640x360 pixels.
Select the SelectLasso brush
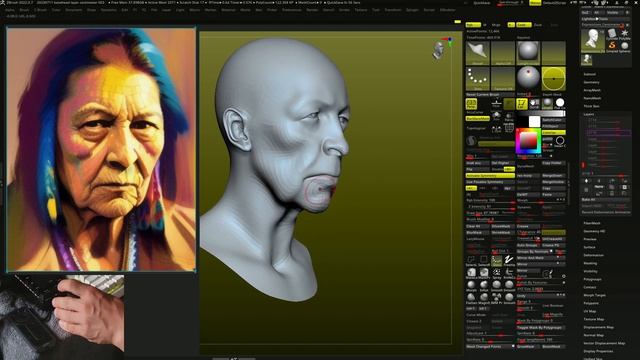pos(471,261)
